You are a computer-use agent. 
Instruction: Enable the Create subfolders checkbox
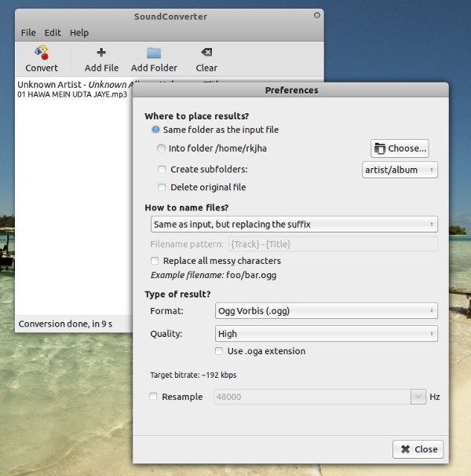tap(162, 170)
